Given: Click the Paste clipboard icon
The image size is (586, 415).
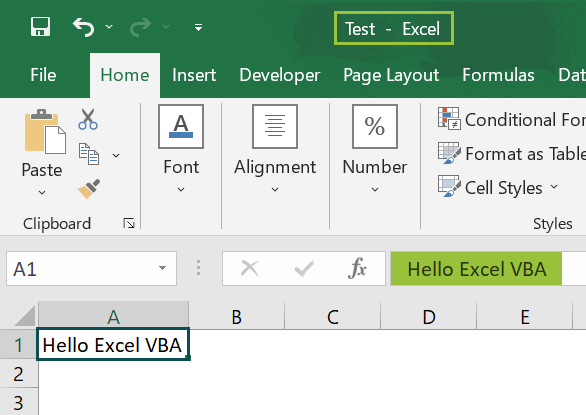Looking at the screenshot, I should point(45,132).
